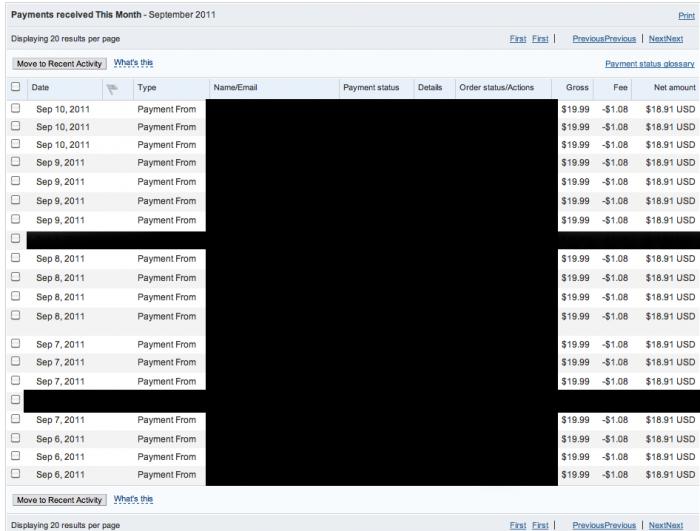Viewport: 700px width, 531px height.
Task: Click the Type column header
Action: [x=147, y=88]
